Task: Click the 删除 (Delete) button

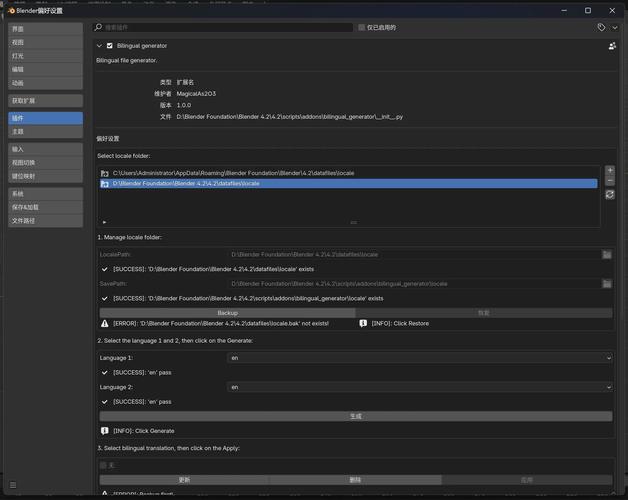Action: click(x=356, y=480)
